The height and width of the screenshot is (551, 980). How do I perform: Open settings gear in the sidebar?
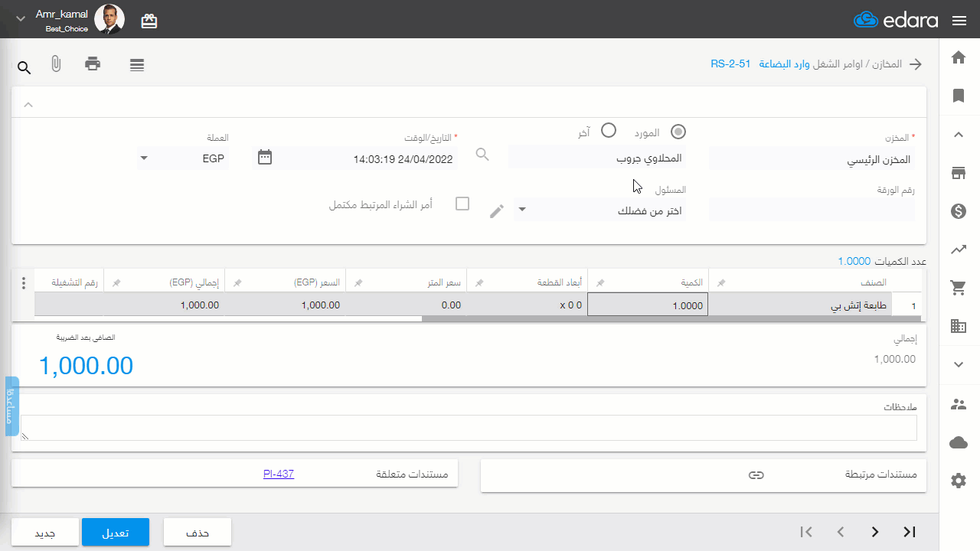click(x=959, y=481)
